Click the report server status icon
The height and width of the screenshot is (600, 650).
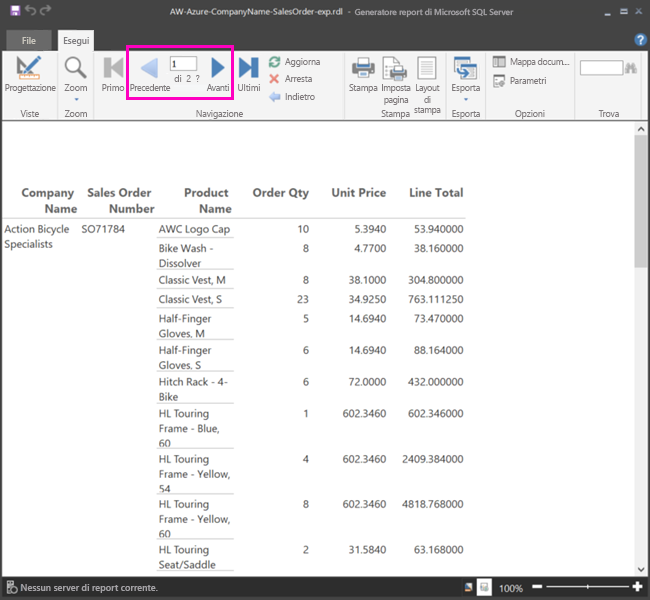tap(12, 587)
